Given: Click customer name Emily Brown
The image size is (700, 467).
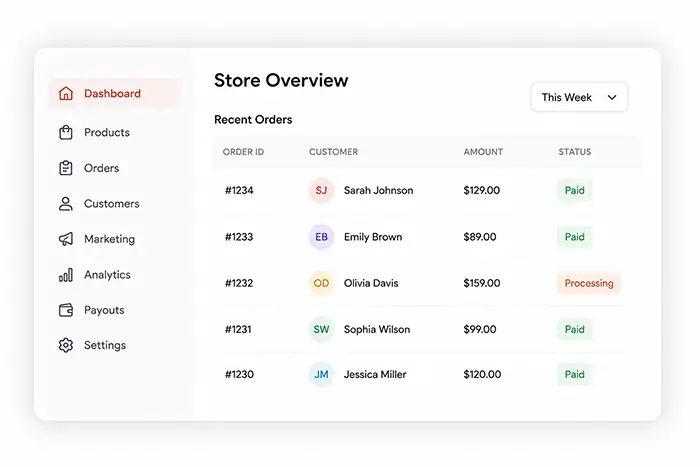Looking at the screenshot, I should click(373, 237).
